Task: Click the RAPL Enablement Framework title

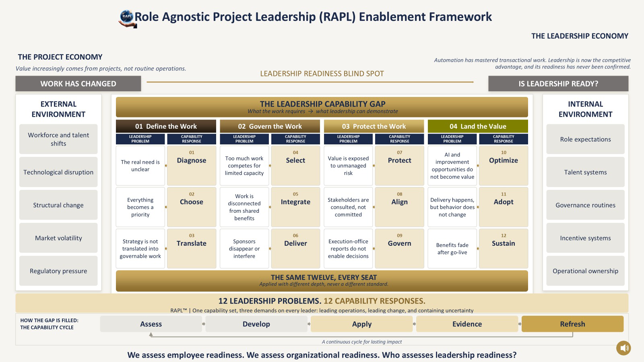Action: (x=313, y=17)
